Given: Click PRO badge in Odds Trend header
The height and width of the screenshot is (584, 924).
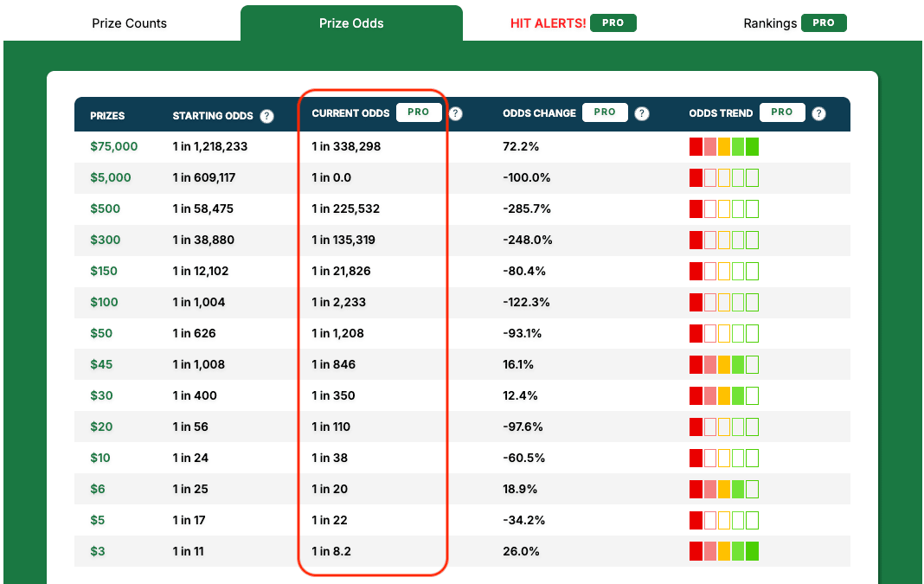Looking at the screenshot, I should 782,112.
